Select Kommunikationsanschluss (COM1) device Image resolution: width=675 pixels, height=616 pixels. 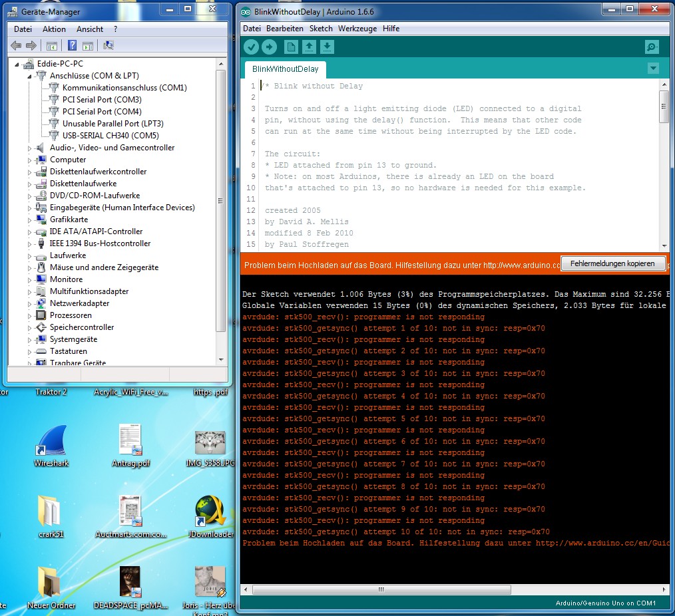pos(124,88)
